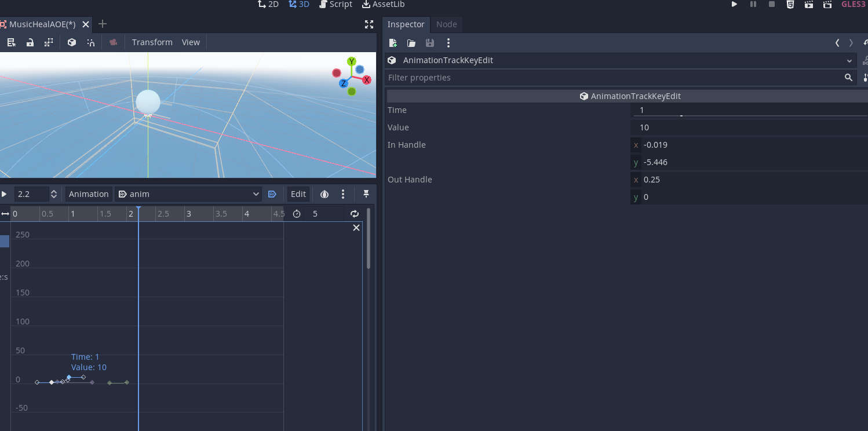
Task: Play the animation from current position
Action: pyautogui.click(x=4, y=194)
